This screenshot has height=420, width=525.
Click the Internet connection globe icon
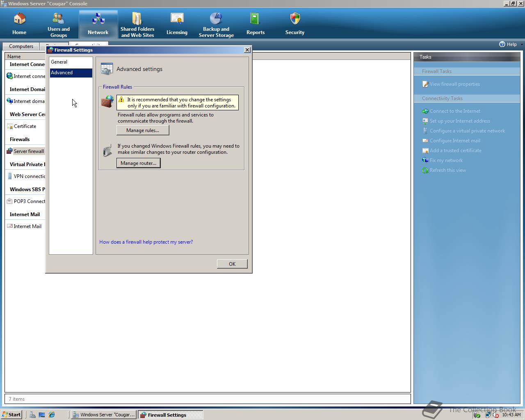coord(10,76)
